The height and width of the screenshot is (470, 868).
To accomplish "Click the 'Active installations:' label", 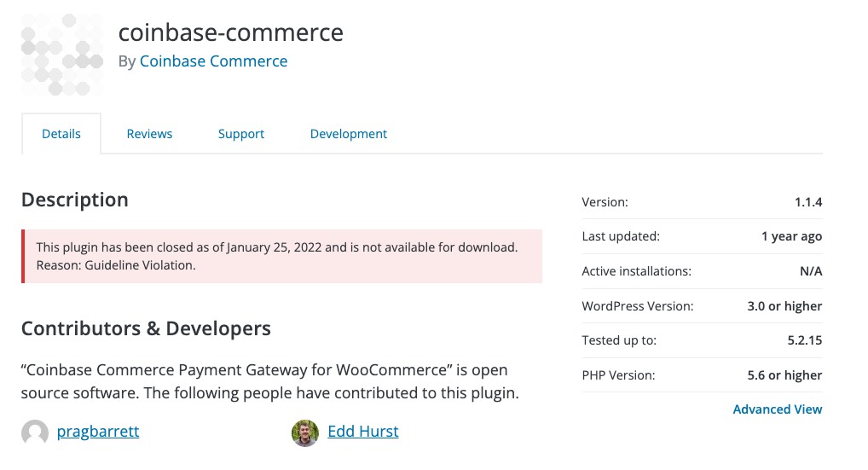I will point(637,271).
